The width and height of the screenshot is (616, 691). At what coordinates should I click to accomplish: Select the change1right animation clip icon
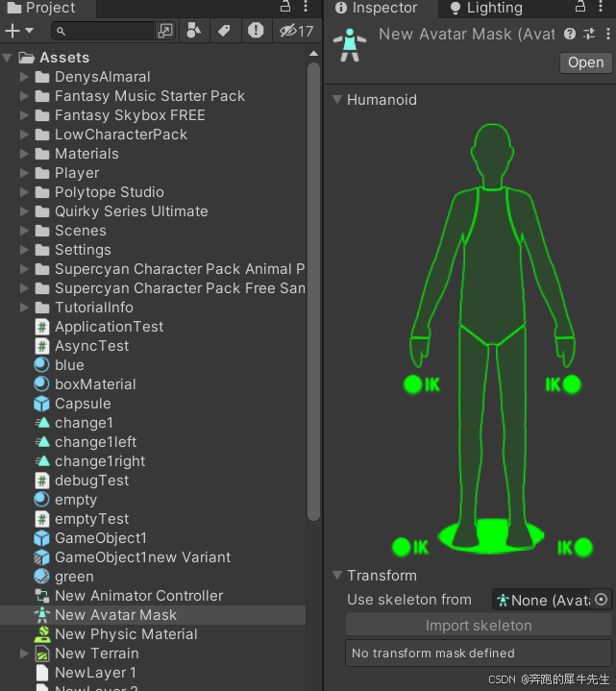point(42,461)
